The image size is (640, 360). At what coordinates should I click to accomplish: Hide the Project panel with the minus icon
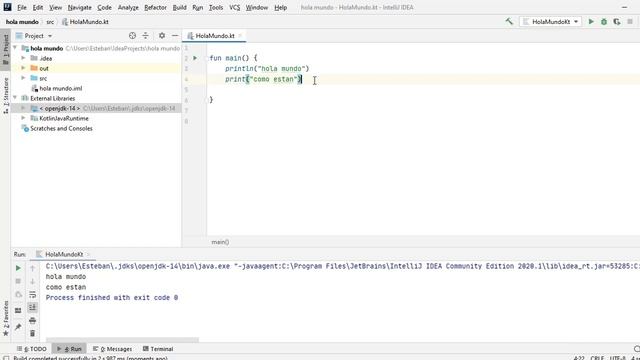(x=175, y=36)
